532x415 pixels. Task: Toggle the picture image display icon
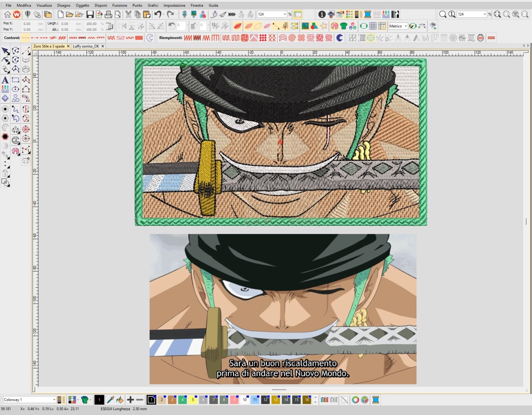pyautogui.click(x=305, y=26)
